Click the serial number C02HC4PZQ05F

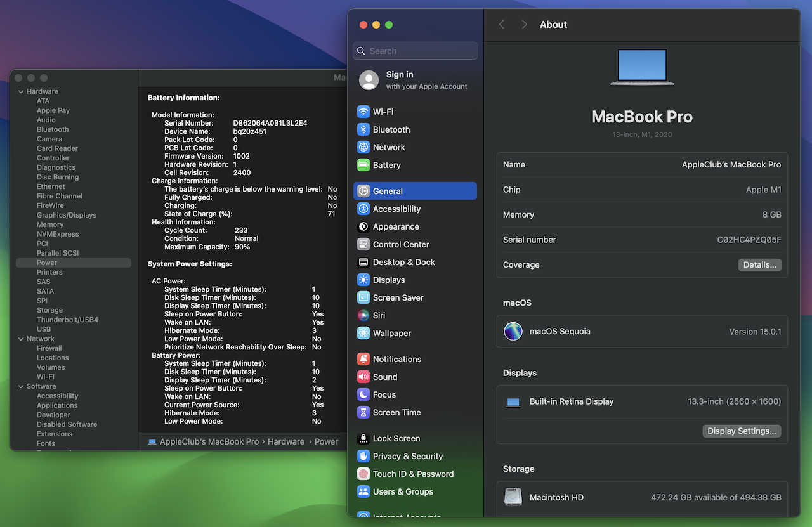[749, 240]
